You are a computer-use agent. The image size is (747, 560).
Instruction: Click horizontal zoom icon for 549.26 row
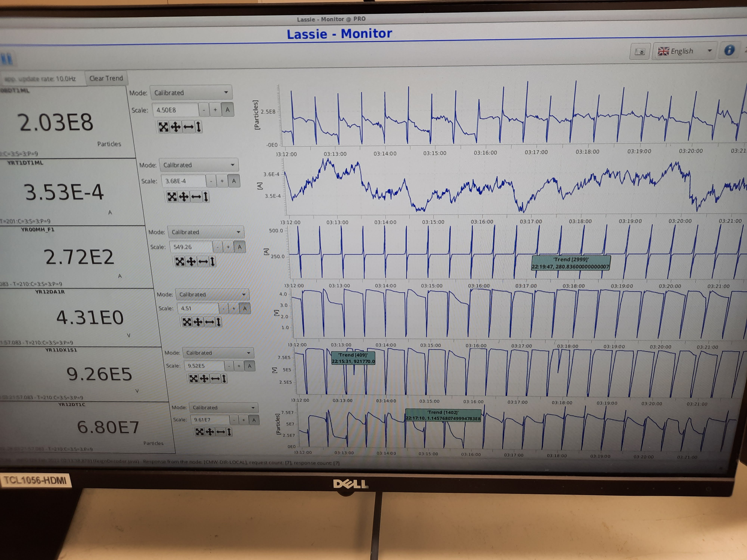pos(203,262)
